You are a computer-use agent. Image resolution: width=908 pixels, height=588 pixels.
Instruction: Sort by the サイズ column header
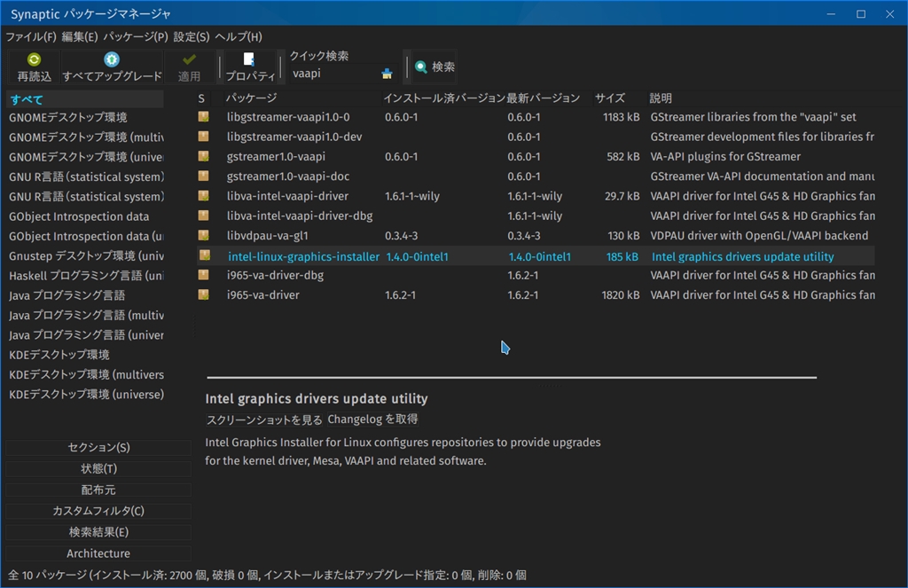(609, 98)
